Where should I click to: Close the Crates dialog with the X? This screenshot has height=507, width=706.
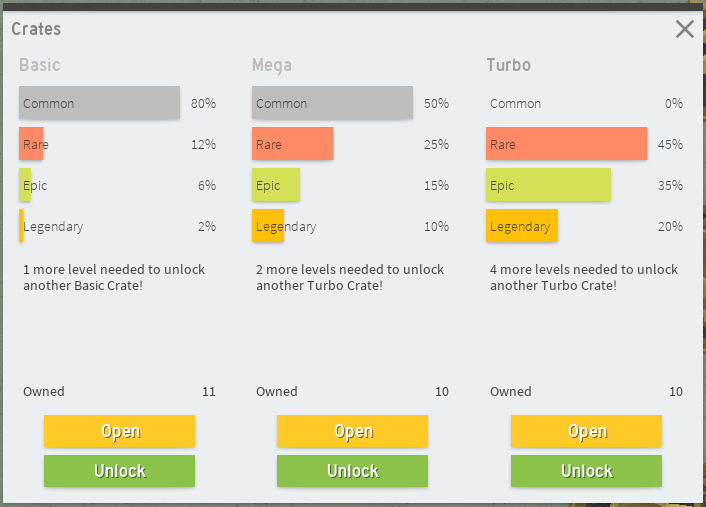685,29
